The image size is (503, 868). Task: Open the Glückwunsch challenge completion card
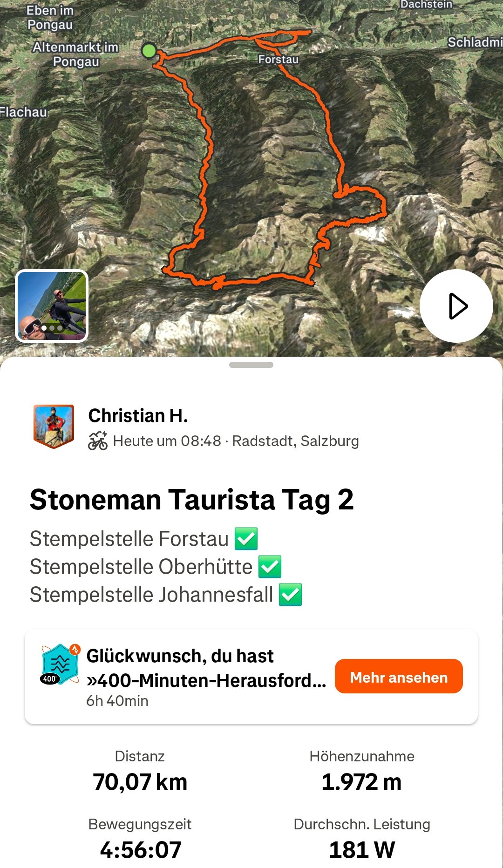coord(251,677)
